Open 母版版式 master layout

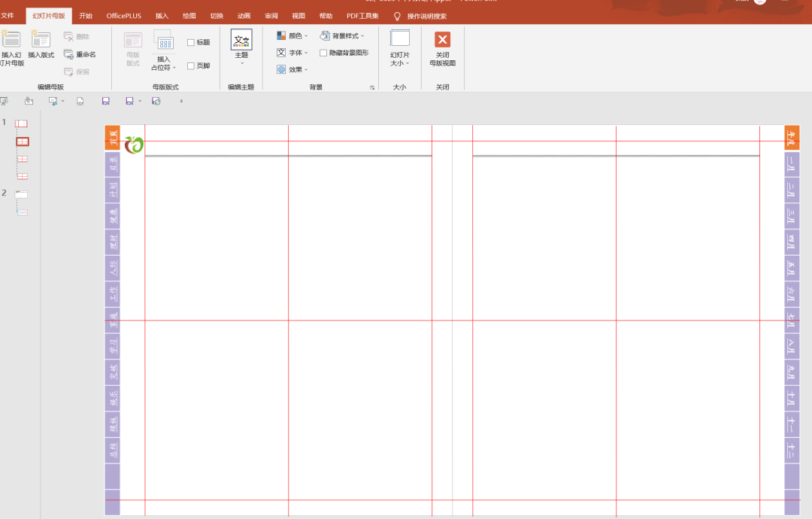pos(133,49)
